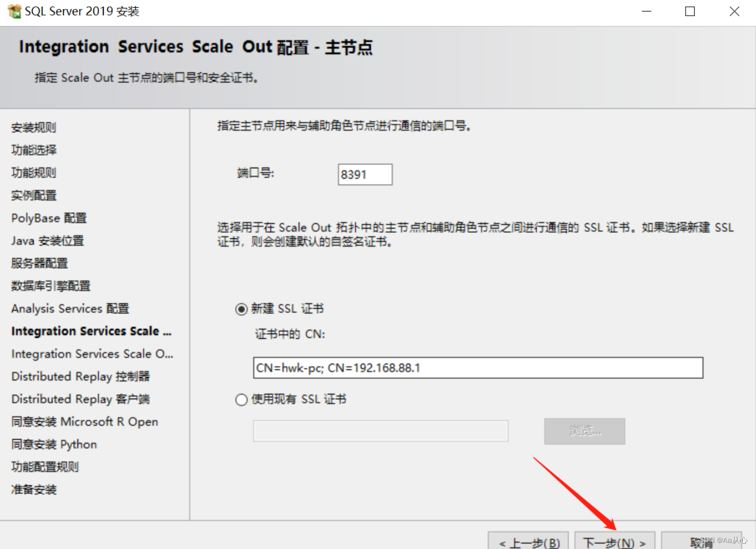
Task: Cancel setup with the 取消 button
Action: click(x=702, y=541)
